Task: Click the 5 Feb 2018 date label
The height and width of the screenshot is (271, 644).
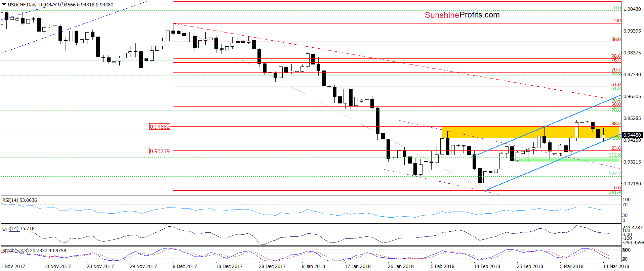Action: [443, 266]
